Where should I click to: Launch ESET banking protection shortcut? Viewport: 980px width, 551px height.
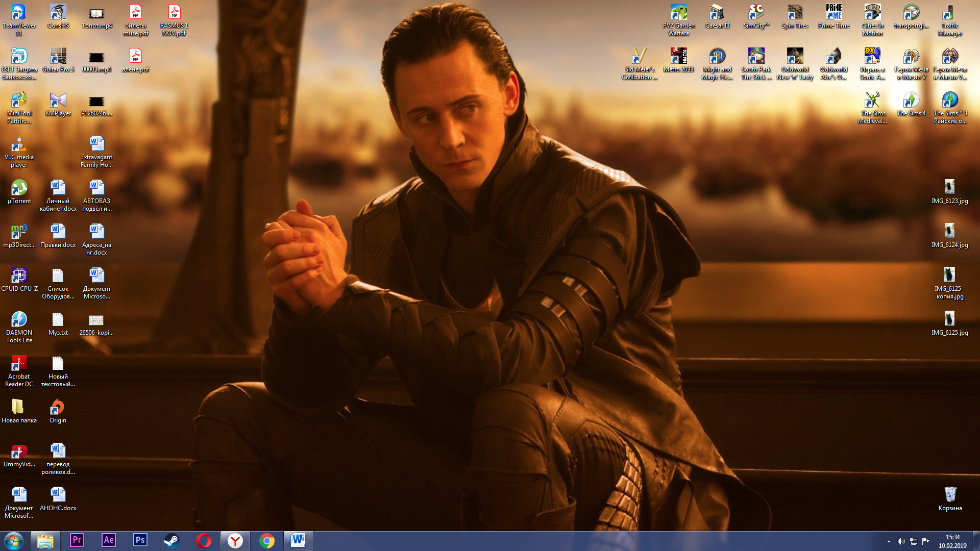(x=19, y=64)
